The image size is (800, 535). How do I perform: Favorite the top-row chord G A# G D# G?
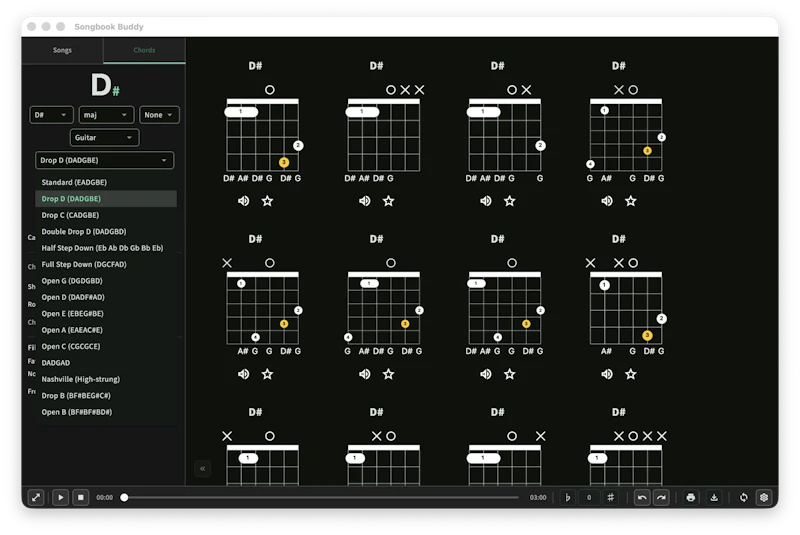(631, 201)
